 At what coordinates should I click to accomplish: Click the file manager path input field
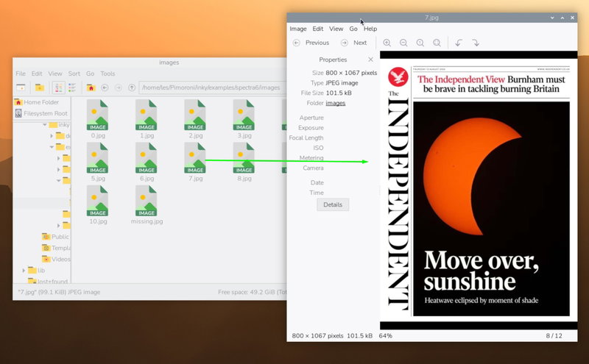point(213,88)
